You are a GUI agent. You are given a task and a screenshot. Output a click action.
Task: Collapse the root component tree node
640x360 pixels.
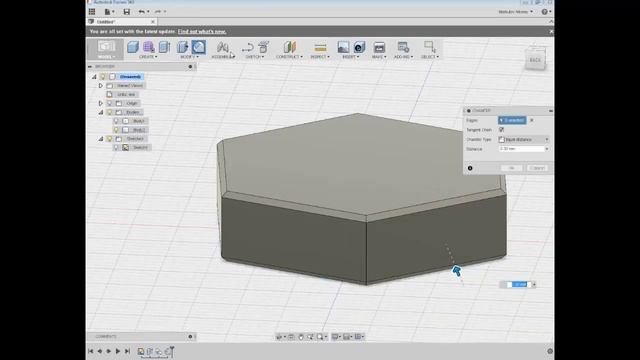[94, 77]
